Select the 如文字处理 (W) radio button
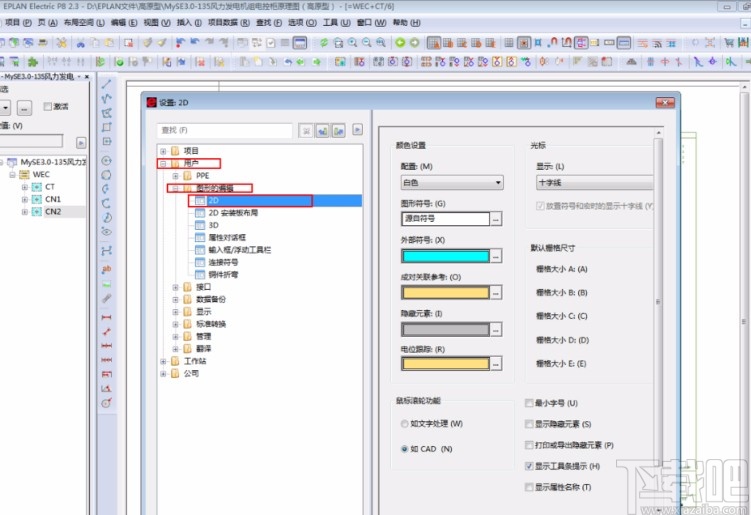 point(404,423)
